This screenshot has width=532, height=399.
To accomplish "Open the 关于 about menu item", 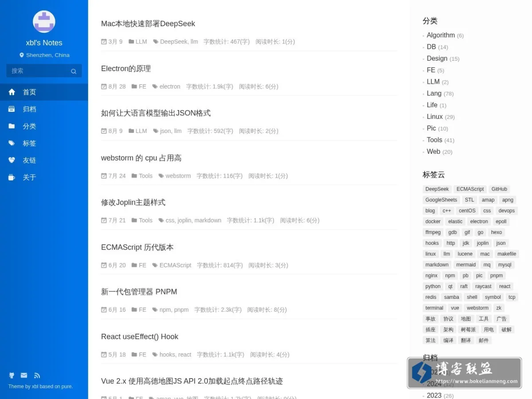I will click(x=44, y=177).
